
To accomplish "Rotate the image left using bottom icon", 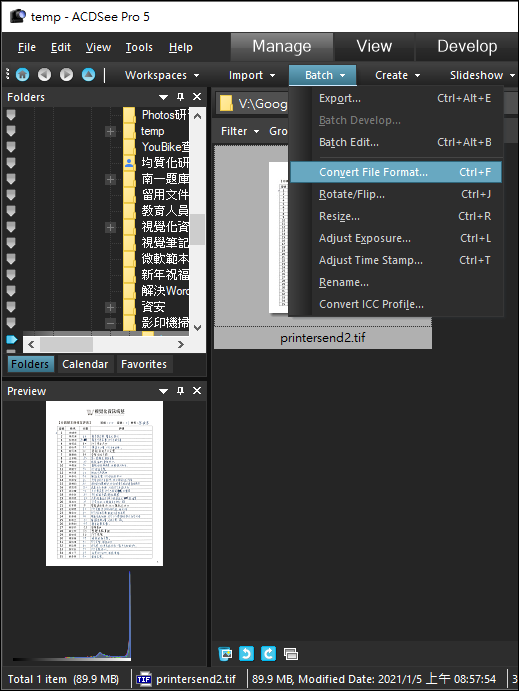I will [x=247, y=654].
